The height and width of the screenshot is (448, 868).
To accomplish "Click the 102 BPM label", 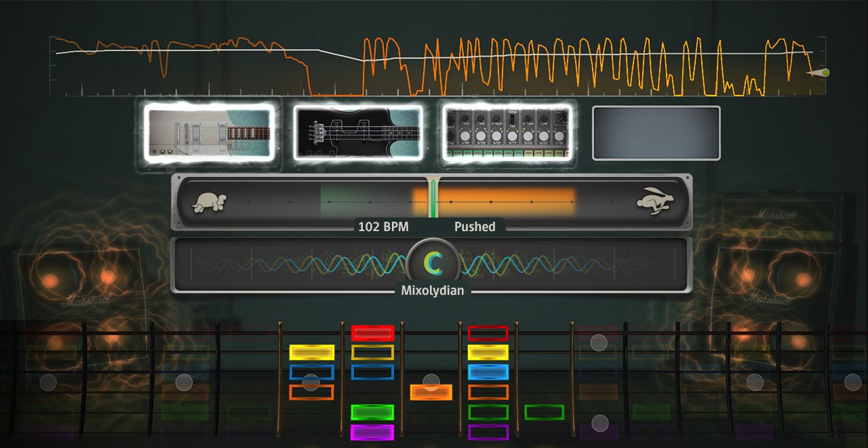I will (383, 227).
